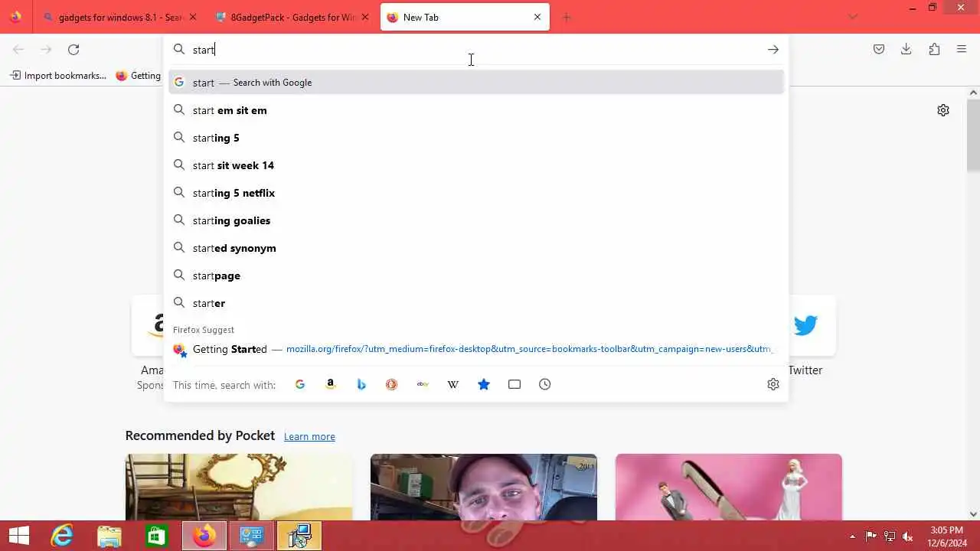Screen dimensions: 980x551
Task: Close the New Tab tab
Action: tap(537, 17)
